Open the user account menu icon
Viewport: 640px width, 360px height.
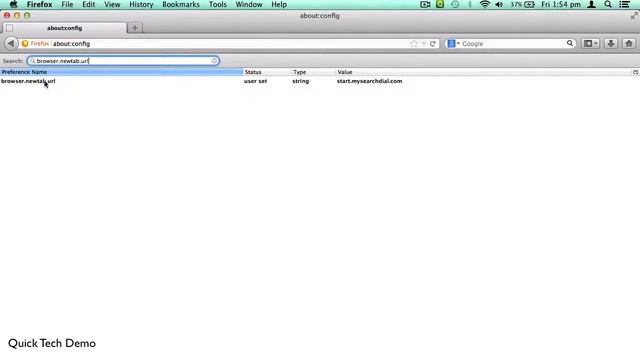[591, 4]
